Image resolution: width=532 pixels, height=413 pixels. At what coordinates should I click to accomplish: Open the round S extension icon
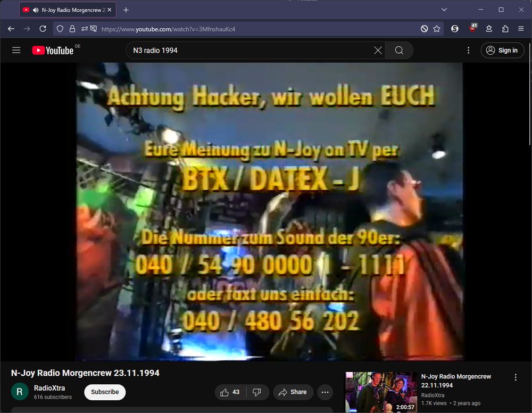click(455, 29)
